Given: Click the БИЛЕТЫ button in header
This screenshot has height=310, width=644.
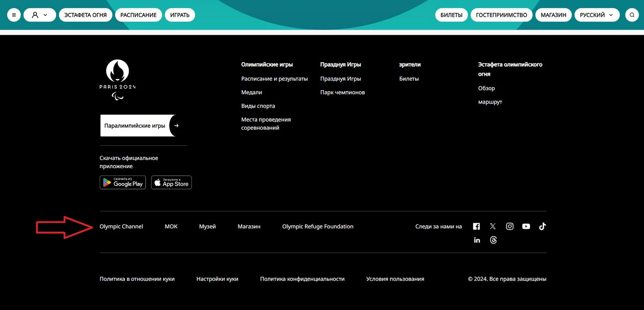Looking at the screenshot, I should point(451,15).
